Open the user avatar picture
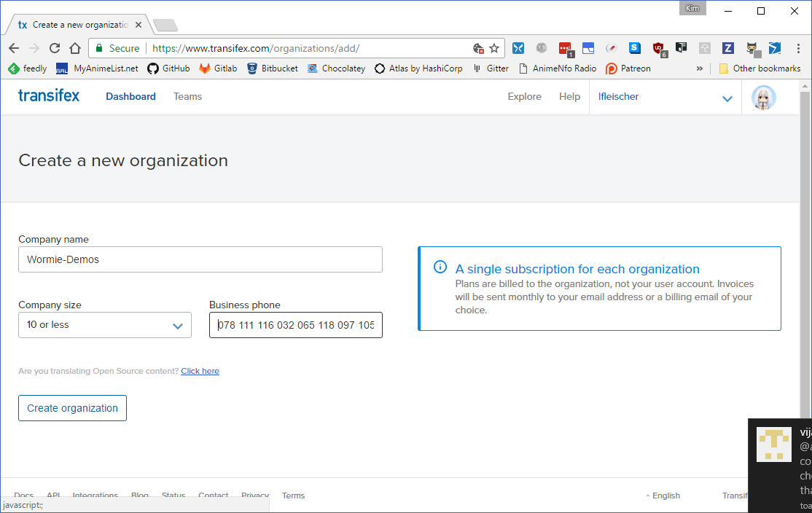Viewport: 812px width, 513px height. 763,98
